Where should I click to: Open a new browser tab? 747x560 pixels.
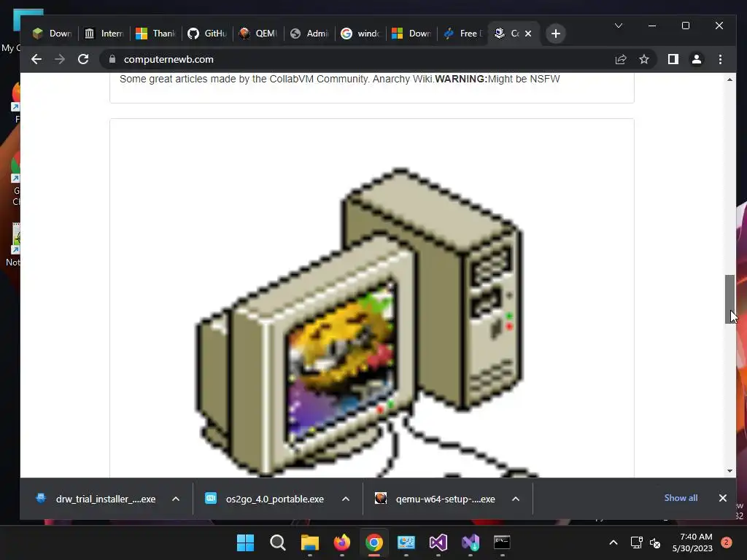coord(555,34)
